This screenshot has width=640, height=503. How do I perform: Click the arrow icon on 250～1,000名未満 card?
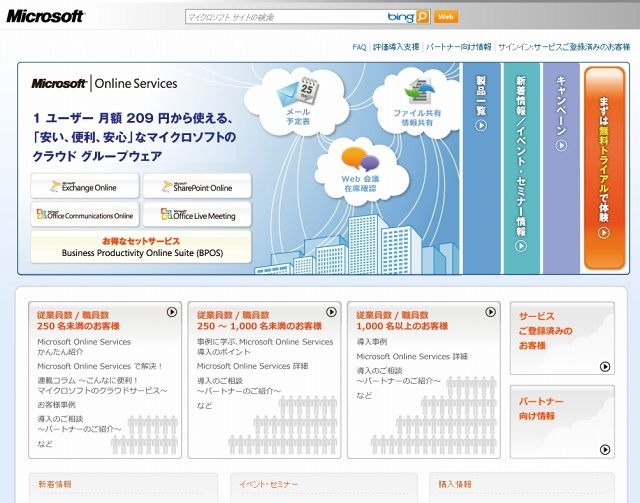(331, 312)
